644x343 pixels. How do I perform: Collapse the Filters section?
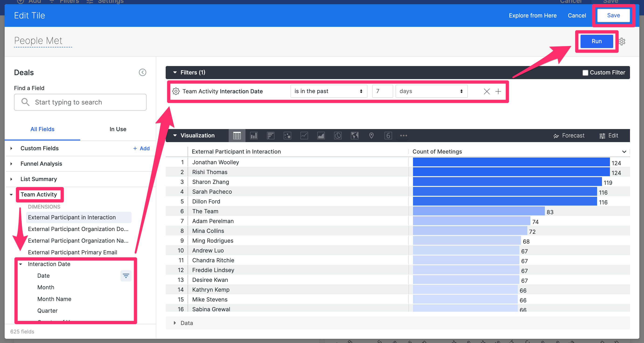(175, 72)
